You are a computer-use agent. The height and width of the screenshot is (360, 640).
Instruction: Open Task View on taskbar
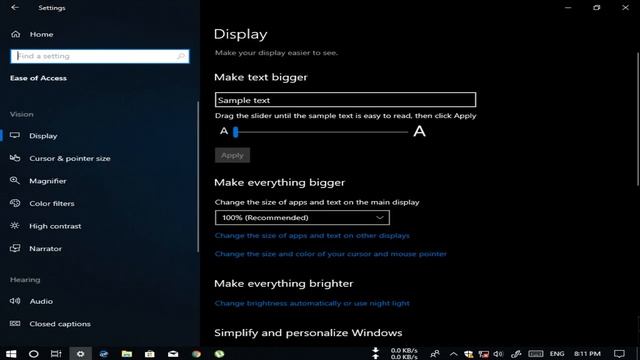[x=56, y=354]
